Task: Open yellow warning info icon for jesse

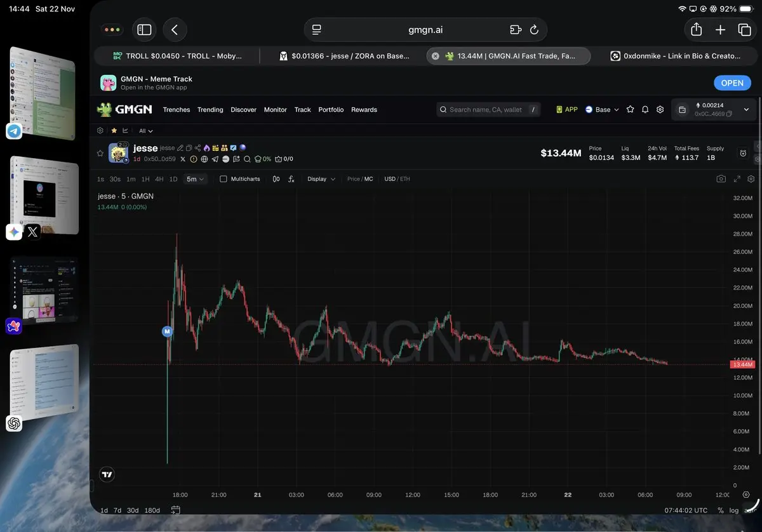Action: click(x=194, y=159)
